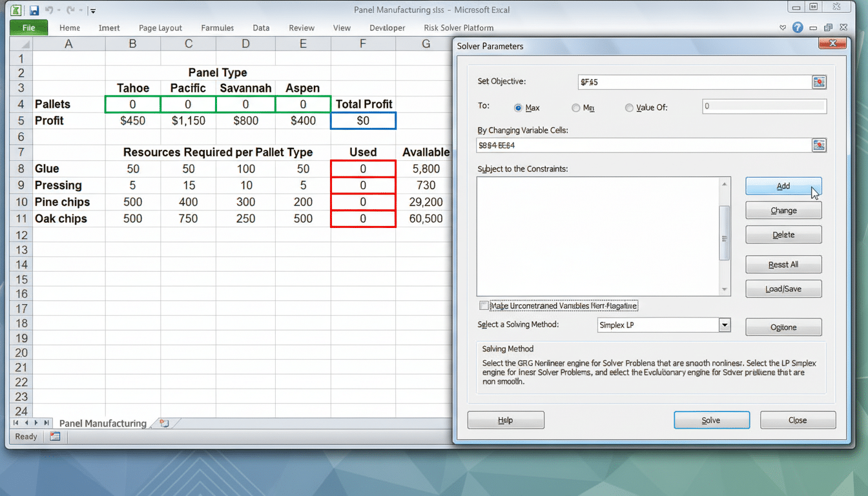Open the Customize Quick Access Toolbar dropdown
Screen dimensions: 868x496
[92, 10]
